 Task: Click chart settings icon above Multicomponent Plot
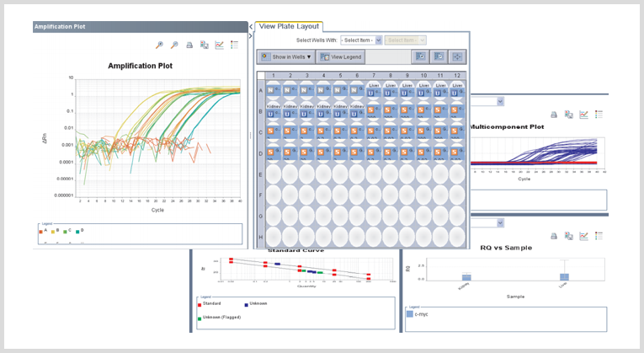583,115
